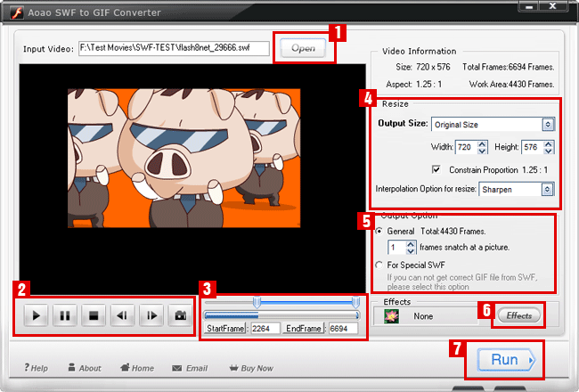Toggle the Constrain Proportion checkbox
The height and width of the screenshot is (392, 579).
pyautogui.click(x=436, y=169)
